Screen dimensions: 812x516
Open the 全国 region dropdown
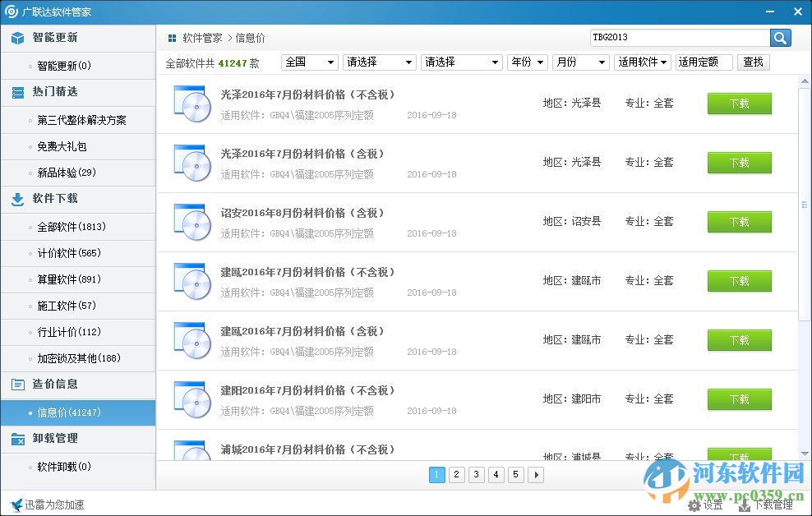pyautogui.click(x=309, y=62)
